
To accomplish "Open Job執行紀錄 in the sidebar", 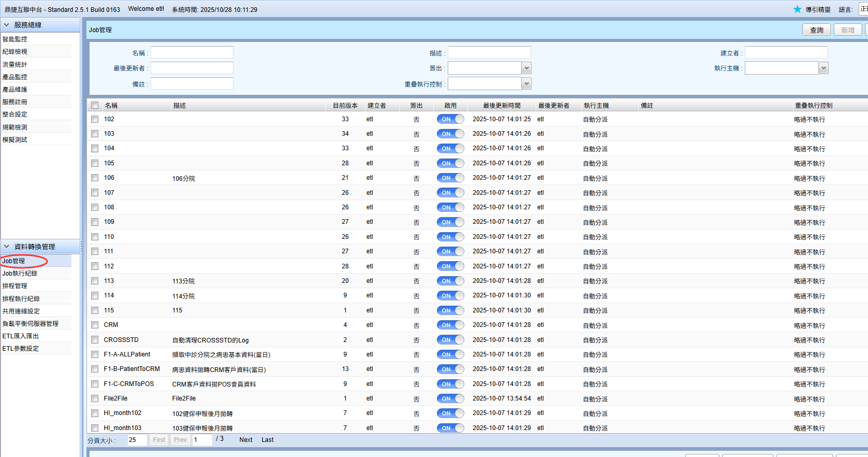I will [x=20, y=274].
